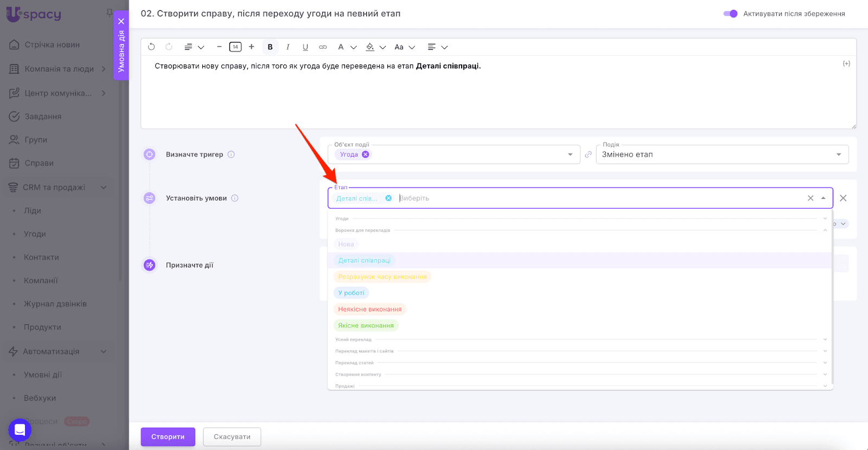Apply italic formatting in editor

coord(288,47)
